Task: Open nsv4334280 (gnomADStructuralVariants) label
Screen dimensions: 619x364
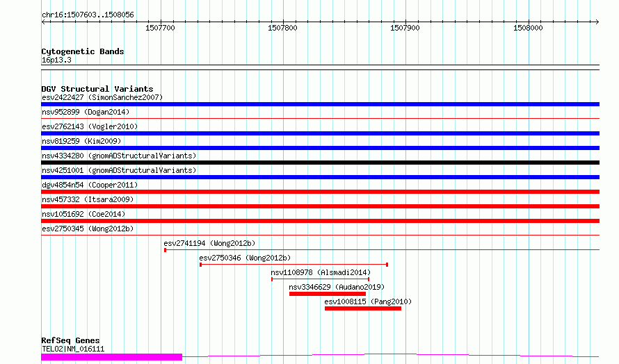Action: pyautogui.click(x=119, y=156)
